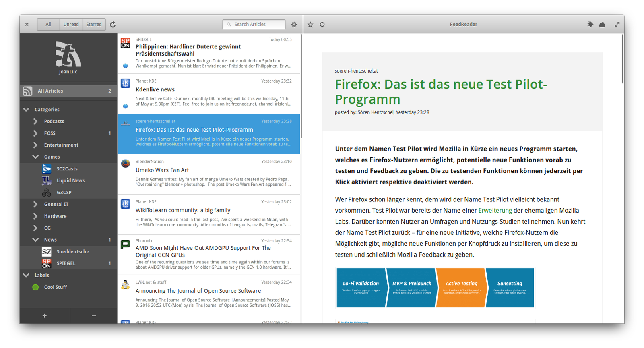644x348 pixels.
Task: Add a feed with plus button
Action: tap(45, 316)
